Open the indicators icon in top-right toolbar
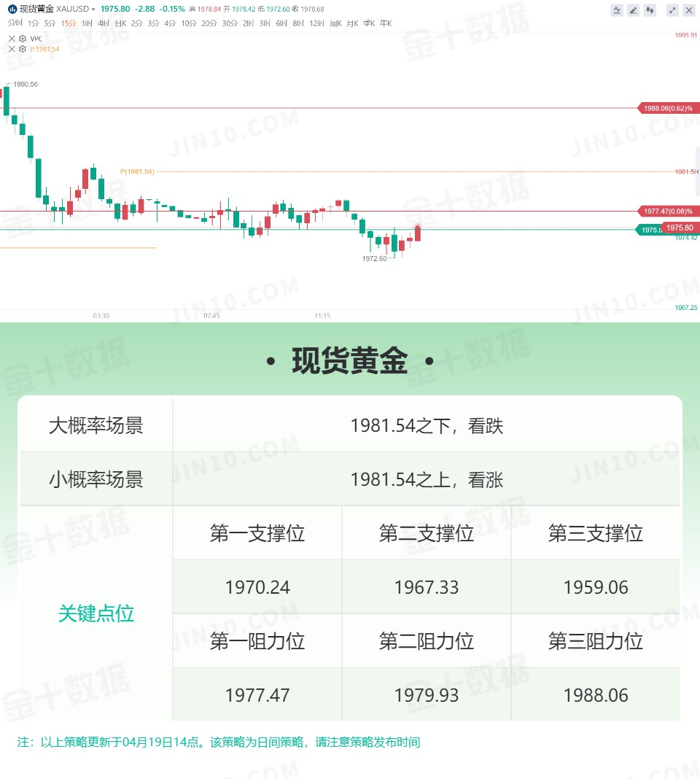The image size is (700, 779). coord(617,10)
